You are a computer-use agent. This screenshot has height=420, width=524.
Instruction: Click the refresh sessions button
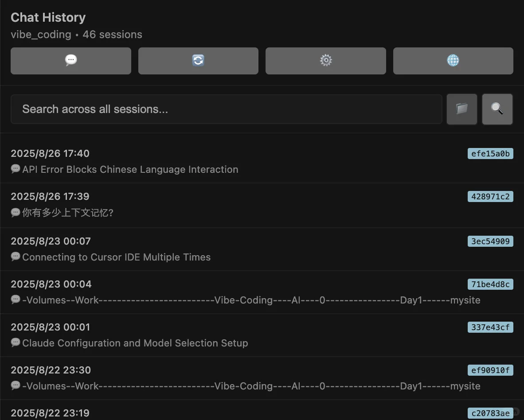(198, 61)
